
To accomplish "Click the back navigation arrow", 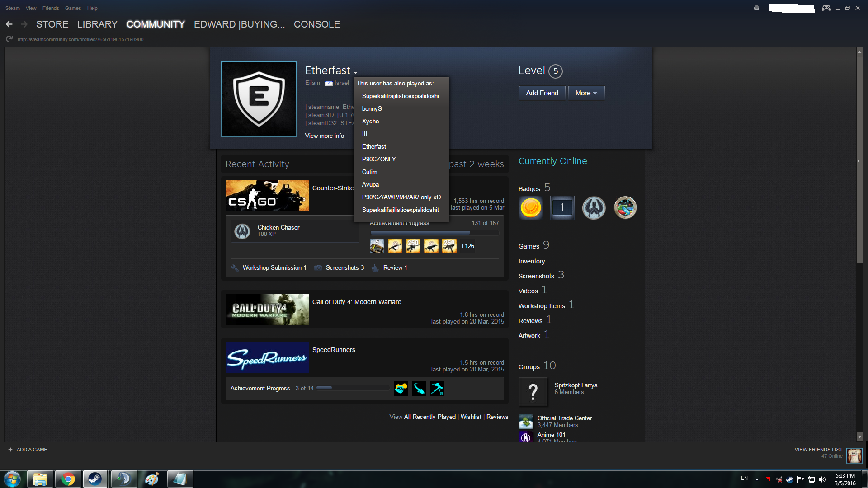I will coord(9,24).
